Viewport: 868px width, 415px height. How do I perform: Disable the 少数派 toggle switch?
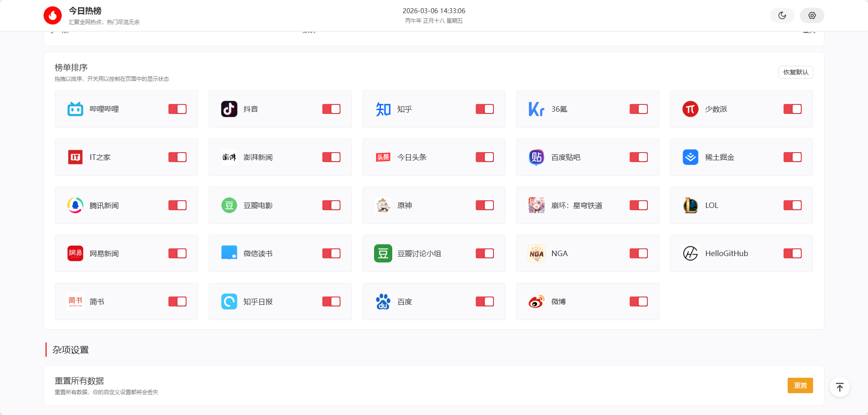pos(792,109)
